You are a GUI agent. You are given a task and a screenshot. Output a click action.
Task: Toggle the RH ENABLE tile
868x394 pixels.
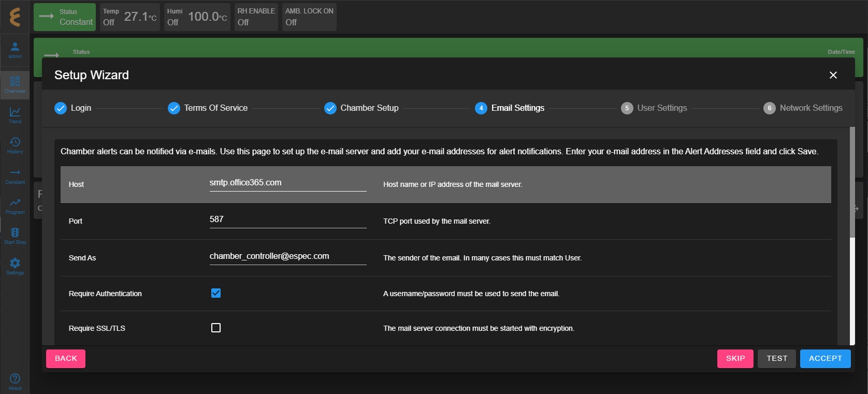pos(256,17)
